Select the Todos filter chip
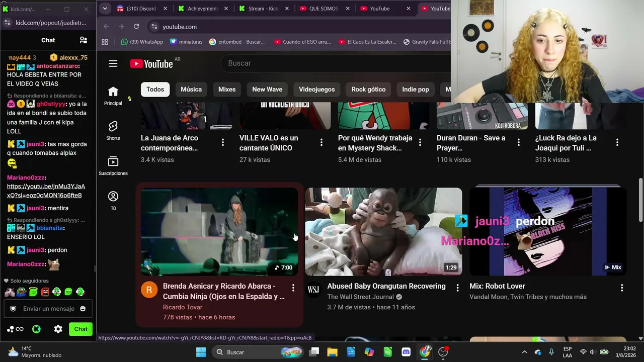Viewport: 644px width, 362px height. tap(155, 89)
